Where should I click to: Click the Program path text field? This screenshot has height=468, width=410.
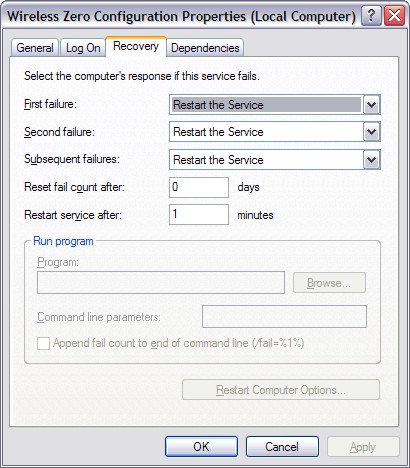161,283
